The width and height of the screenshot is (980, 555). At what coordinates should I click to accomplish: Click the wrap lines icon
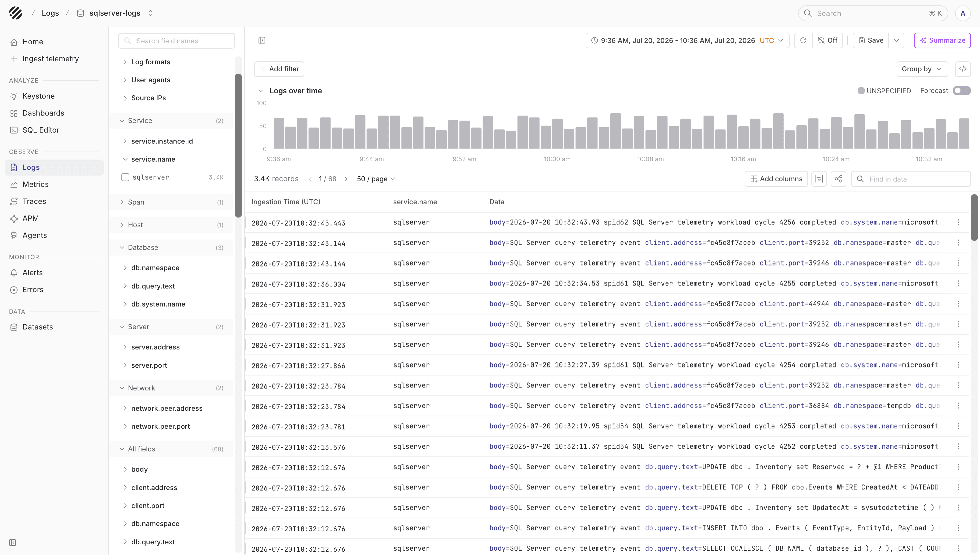pos(819,179)
